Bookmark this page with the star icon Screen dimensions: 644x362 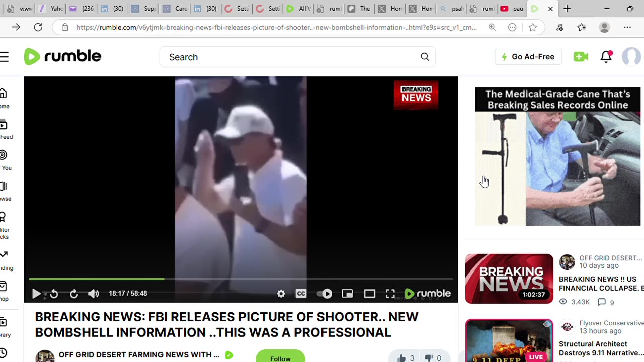coord(533,27)
